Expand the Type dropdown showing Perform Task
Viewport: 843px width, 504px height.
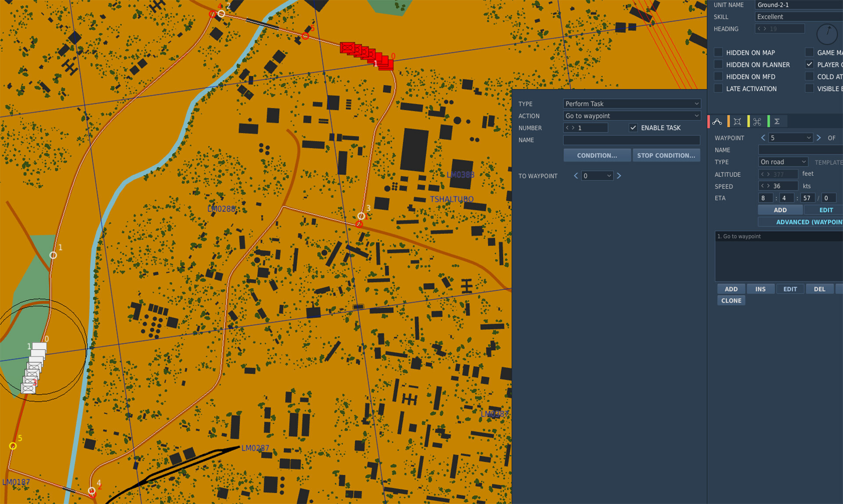click(632, 104)
